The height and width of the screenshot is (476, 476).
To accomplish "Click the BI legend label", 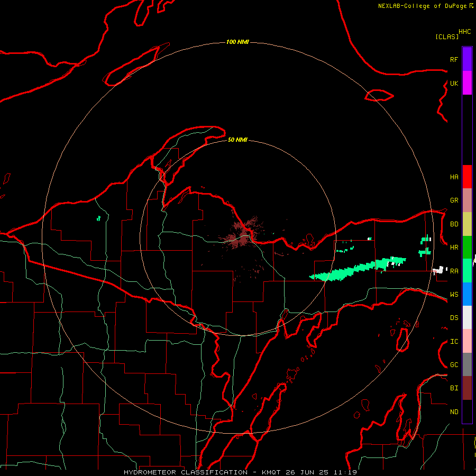I will tap(454, 388).
